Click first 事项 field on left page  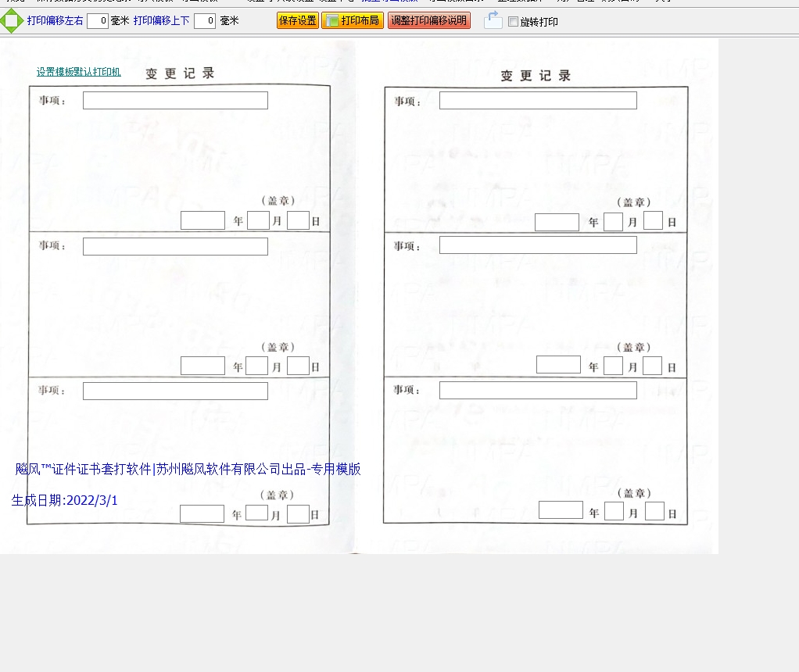point(175,101)
